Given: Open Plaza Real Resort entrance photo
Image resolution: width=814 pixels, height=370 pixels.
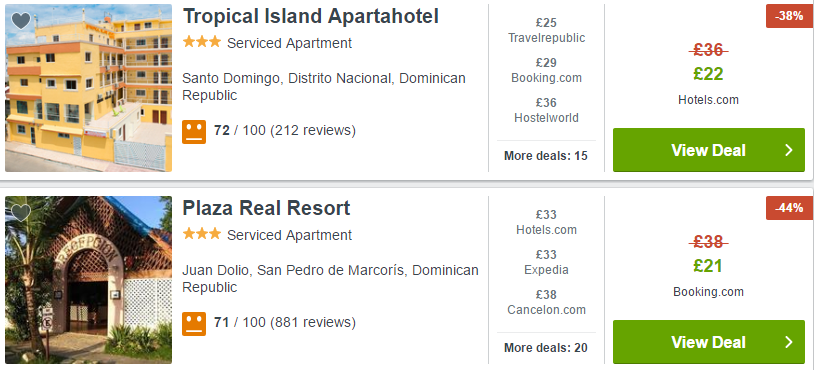Looking at the screenshot, I should pyautogui.click(x=88, y=280).
